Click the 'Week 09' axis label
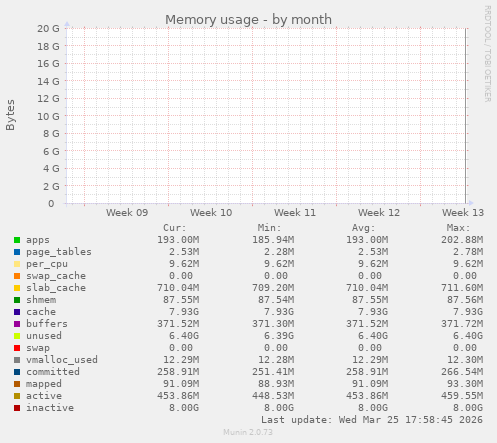Image resolution: width=497 pixels, height=443 pixels. click(127, 213)
